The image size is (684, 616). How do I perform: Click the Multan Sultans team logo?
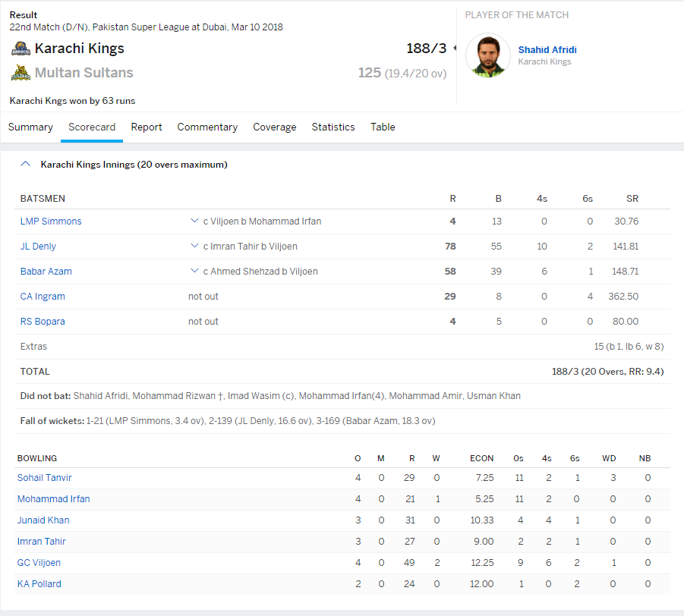[20, 74]
